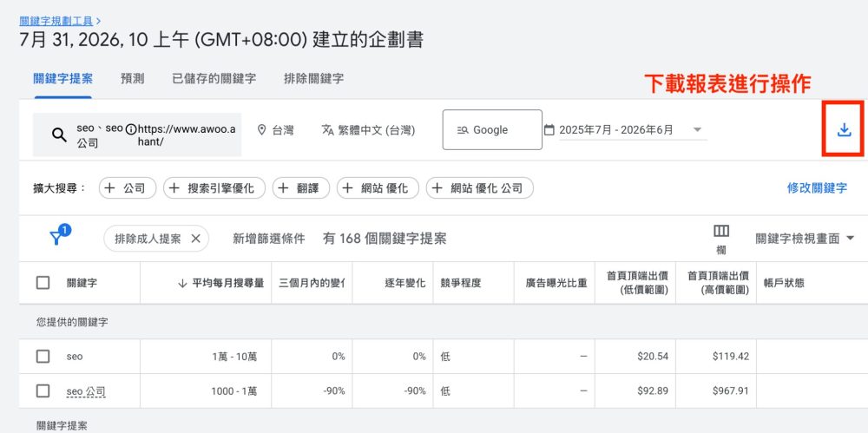
Task: Click 修改關鍵字 link
Action: point(817,188)
